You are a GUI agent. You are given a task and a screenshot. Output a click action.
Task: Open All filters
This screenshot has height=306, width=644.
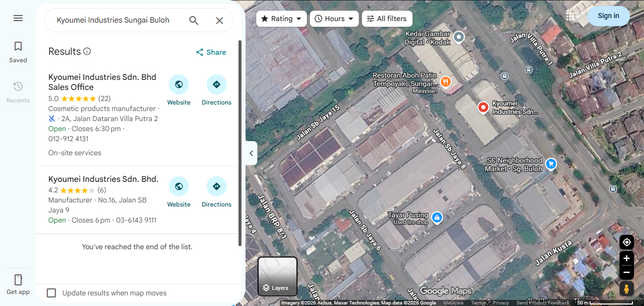(x=387, y=19)
